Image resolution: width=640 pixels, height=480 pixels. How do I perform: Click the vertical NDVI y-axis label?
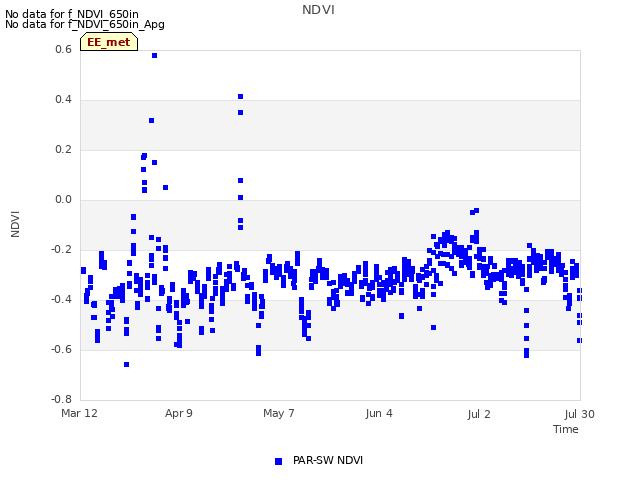tap(15, 224)
